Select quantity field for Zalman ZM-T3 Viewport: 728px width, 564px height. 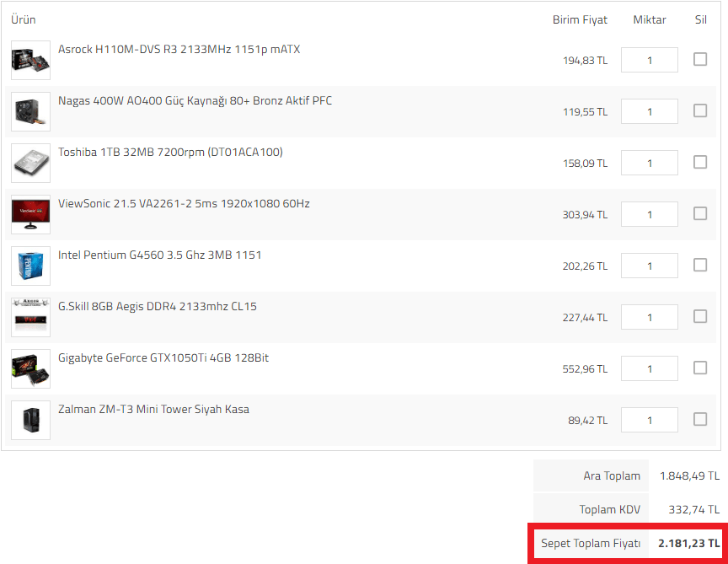coord(650,421)
